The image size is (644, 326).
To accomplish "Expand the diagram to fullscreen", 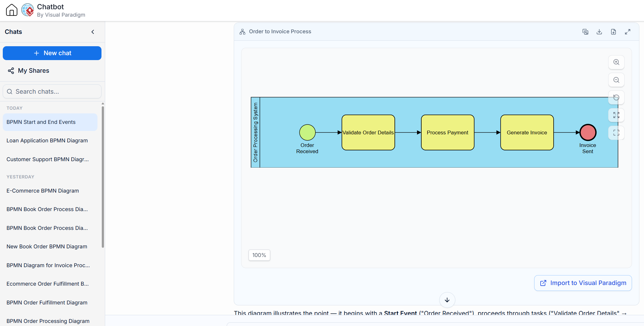I will coord(628,32).
